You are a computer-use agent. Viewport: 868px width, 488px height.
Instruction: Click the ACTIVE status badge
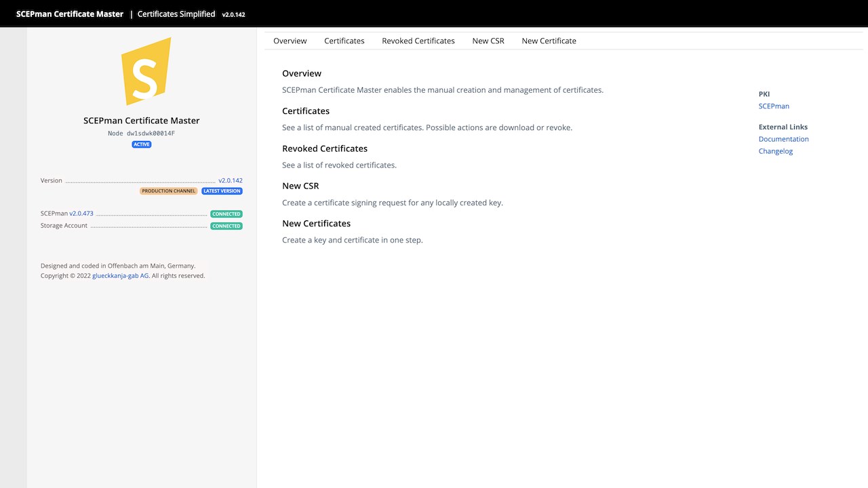[x=142, y=144]
